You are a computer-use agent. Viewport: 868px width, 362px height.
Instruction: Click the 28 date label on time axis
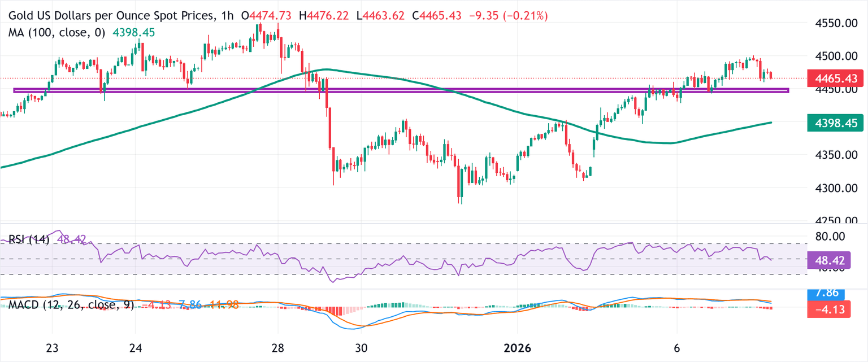(277, 348)
